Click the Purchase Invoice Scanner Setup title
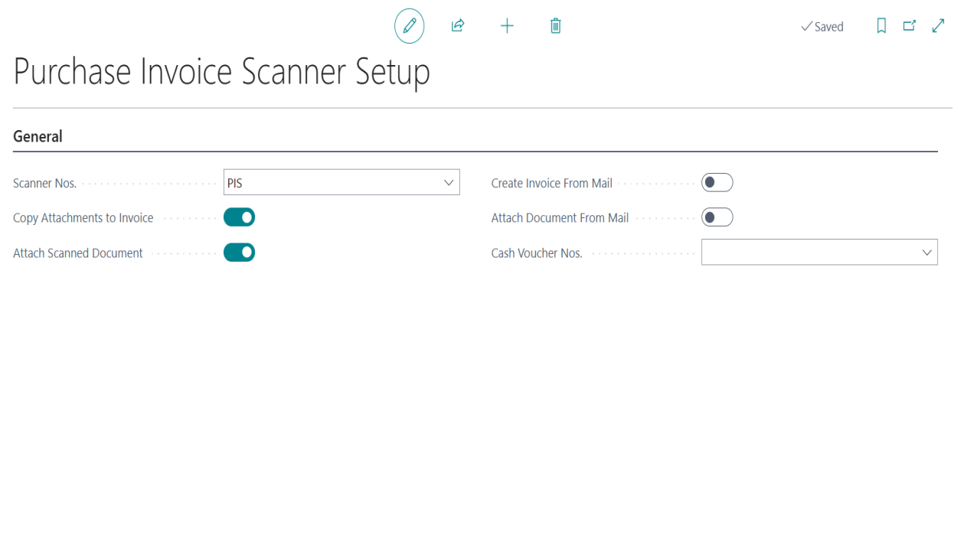 [222, 71]
